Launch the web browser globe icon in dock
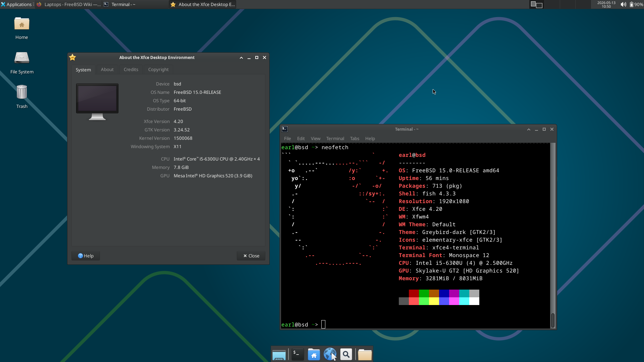 (x=330, y=354)
